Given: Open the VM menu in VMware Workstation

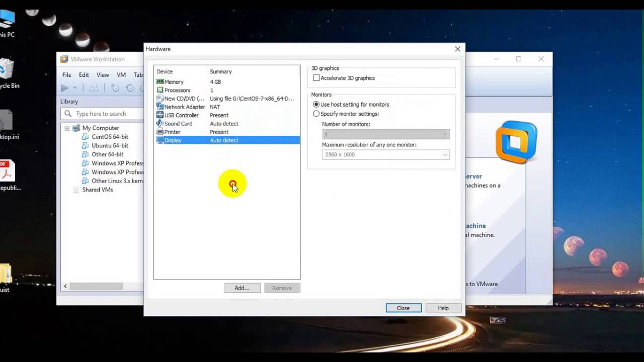Looking at the screenshot, I should pyautogui.click(x=121, y=75).
